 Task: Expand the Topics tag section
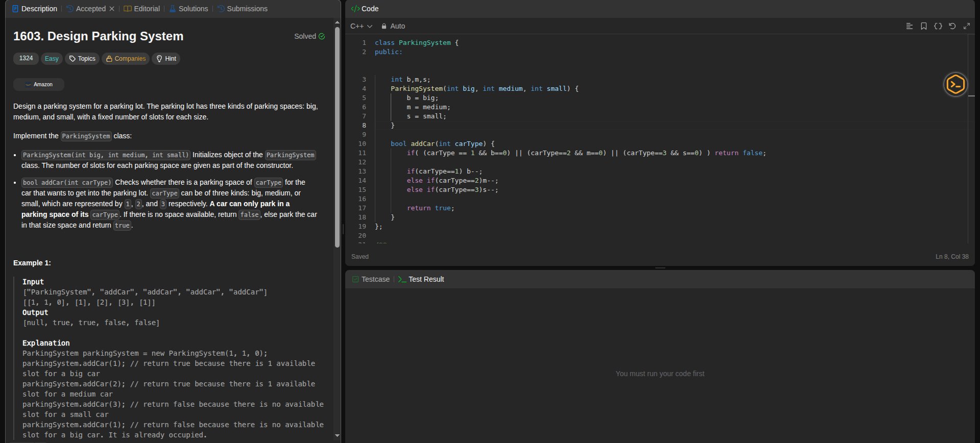(82, 59)
